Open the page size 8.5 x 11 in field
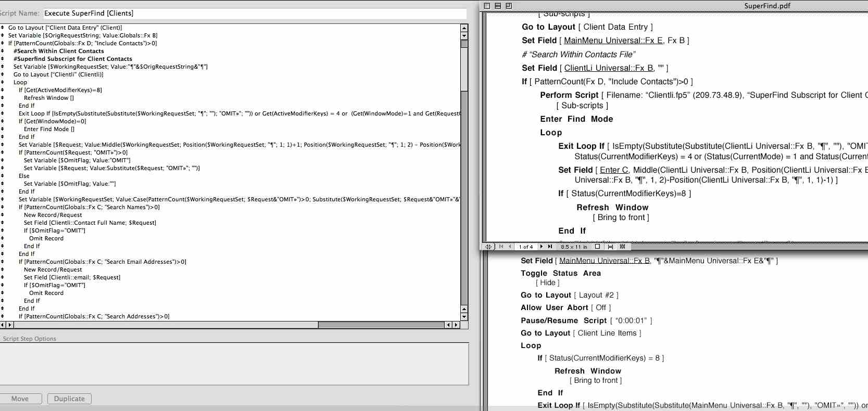Image resolution: width=868 pixels, height=411 pixels. click(574, 247)
